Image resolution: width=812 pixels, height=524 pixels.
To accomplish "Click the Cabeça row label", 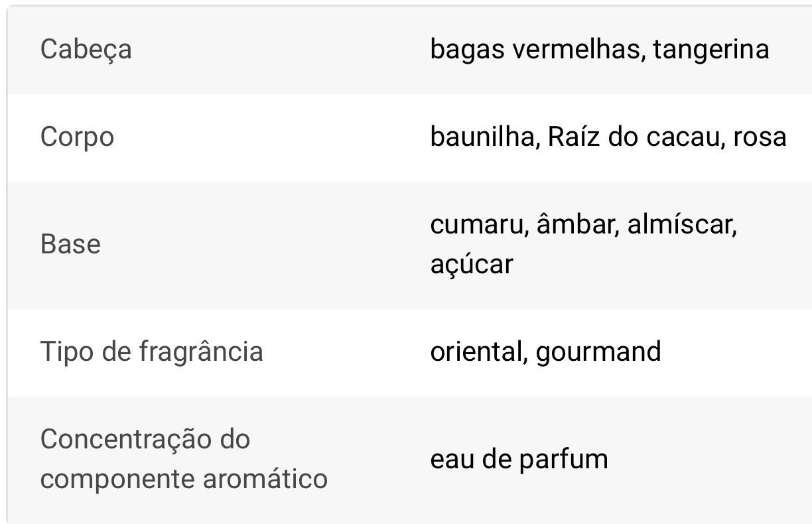I will [x=86, y=50].
